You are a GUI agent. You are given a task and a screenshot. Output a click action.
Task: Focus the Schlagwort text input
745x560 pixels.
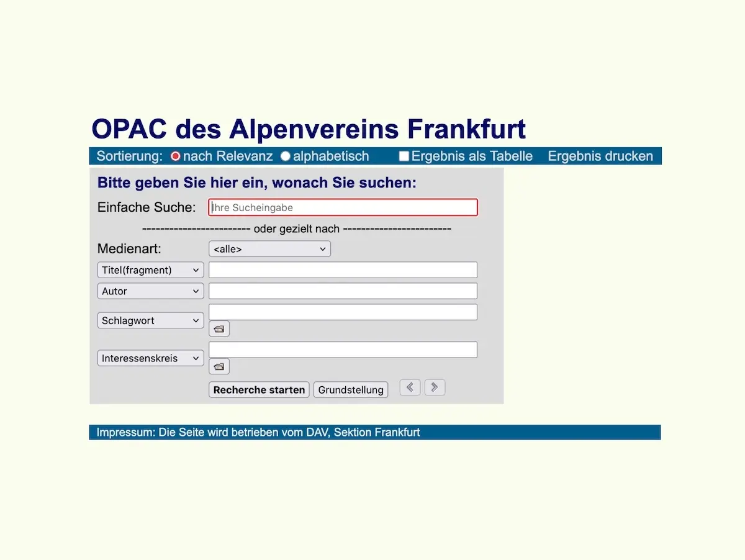[343, 312]
